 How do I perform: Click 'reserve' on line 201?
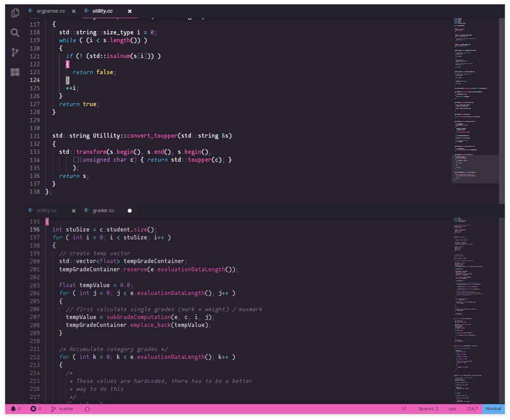tap(135, 270)
